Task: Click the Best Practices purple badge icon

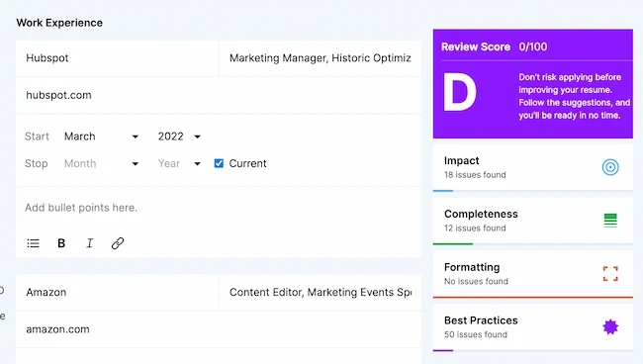Action: [x=610, y=327]
